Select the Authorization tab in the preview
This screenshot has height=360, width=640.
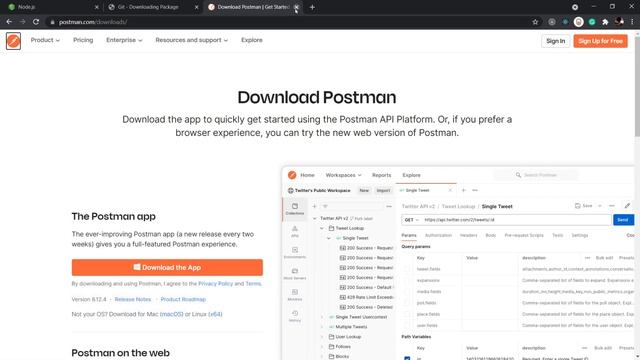click(x=438, y=236)
